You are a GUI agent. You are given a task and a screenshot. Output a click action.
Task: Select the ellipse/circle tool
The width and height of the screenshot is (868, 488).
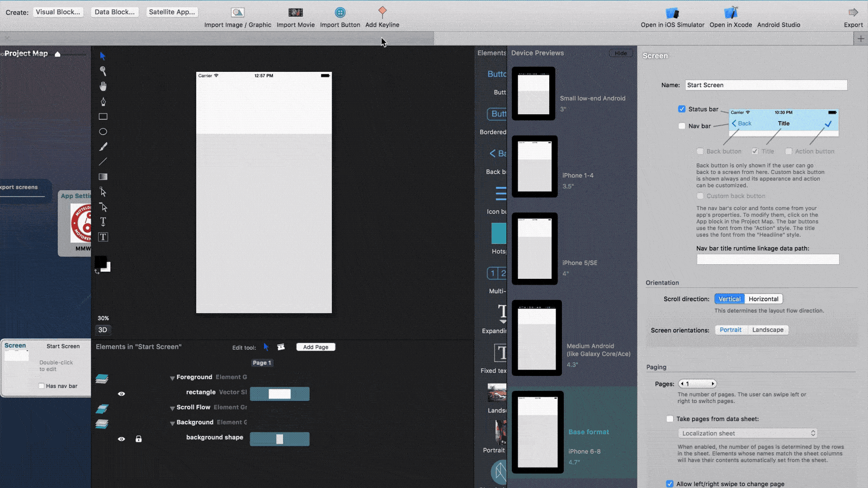[103, 131]
